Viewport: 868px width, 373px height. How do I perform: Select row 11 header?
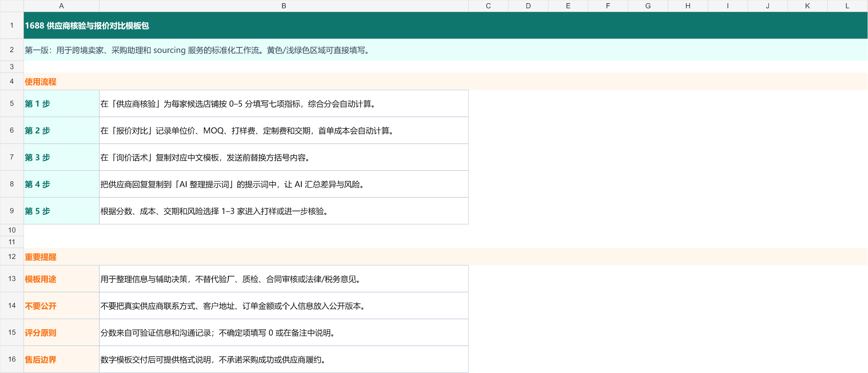(12, 242)
